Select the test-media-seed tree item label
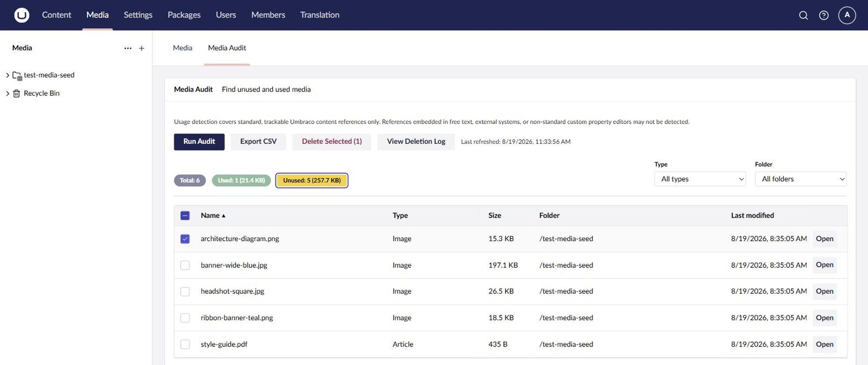The width and height of the screenshot is (868, 365). (49, 75)
